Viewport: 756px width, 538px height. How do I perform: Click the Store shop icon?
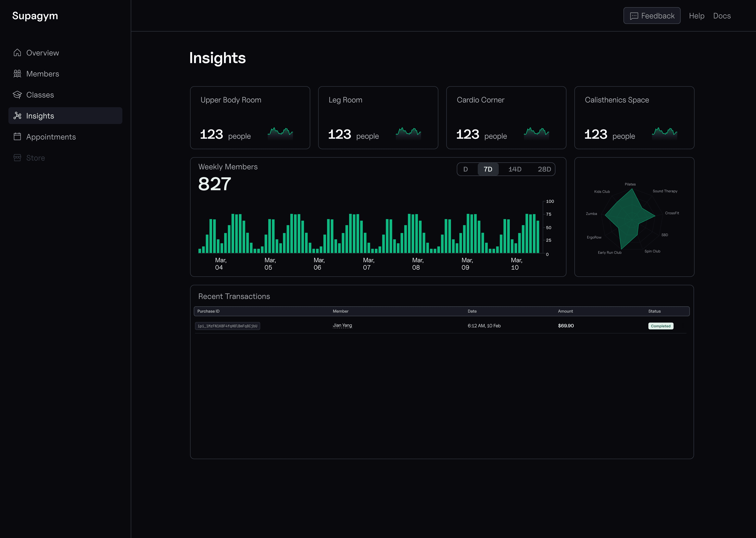pos(17,158)
